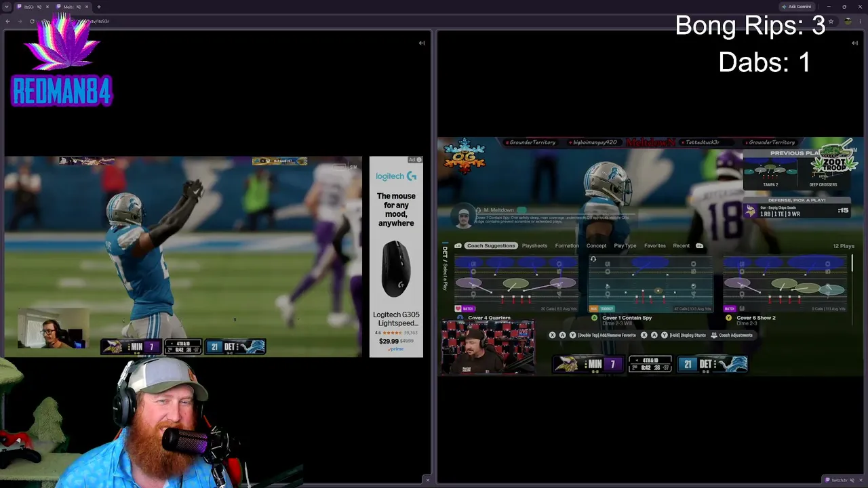Open the Logitech logo in the ad

click(396, 176)
